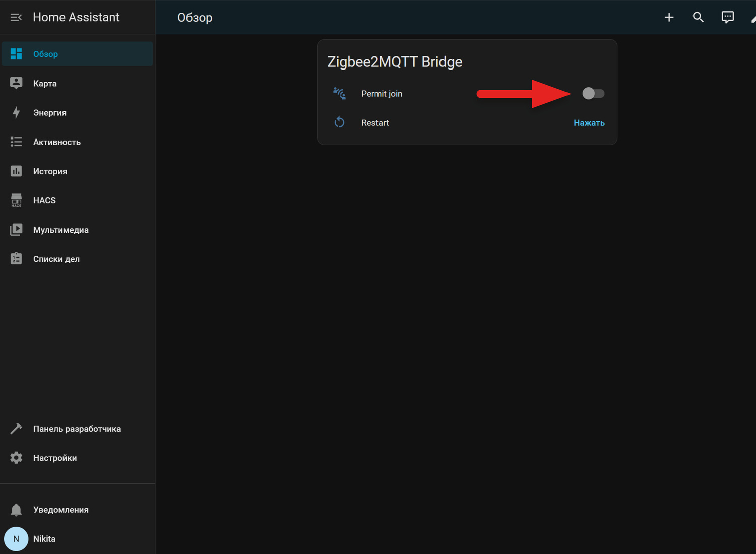756x554 pixels.
Task: Click the Zigbee2MQTT Bridge card title
Action: coord(395,62)
